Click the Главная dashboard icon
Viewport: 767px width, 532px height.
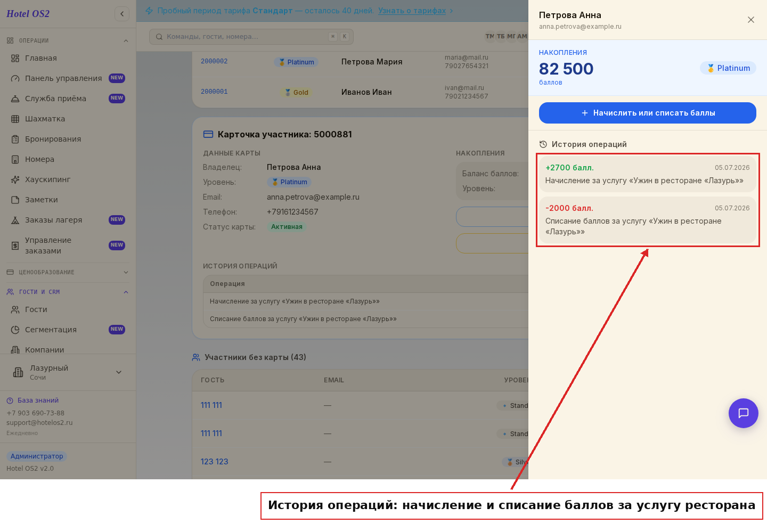[x=15, y=58]
